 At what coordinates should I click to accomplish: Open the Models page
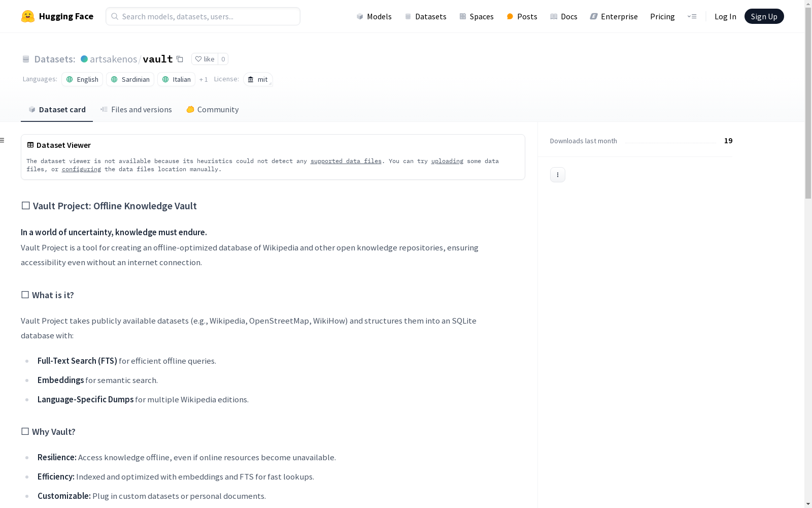374,16
